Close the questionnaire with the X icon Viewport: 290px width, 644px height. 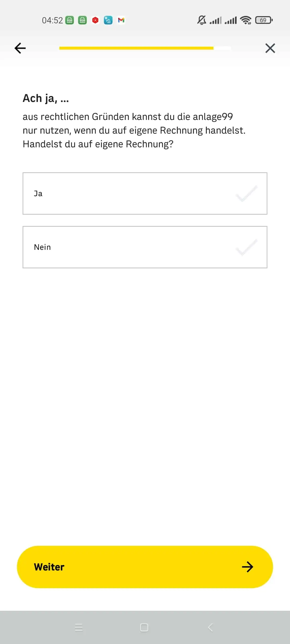tap(270, 48)
